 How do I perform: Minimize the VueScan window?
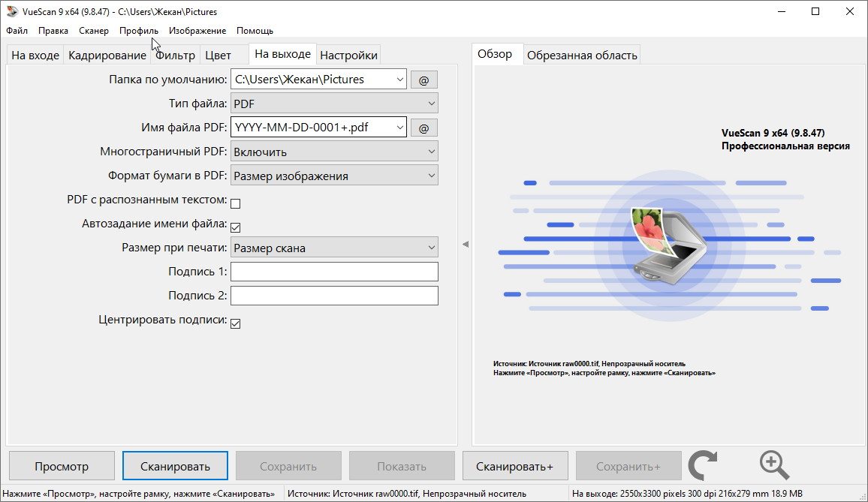pyautogui.click(x=782, y=11)
